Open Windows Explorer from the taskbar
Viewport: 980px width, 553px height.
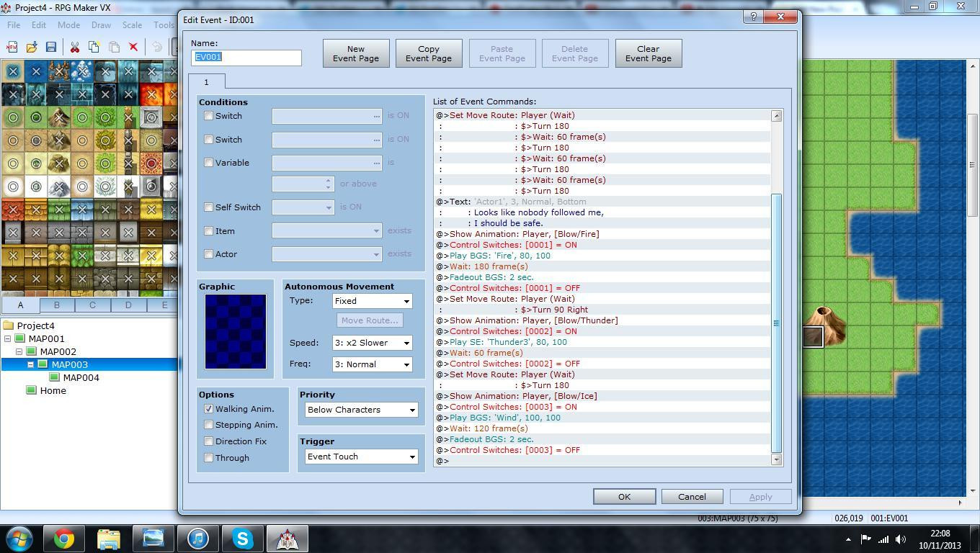[109, 538]
